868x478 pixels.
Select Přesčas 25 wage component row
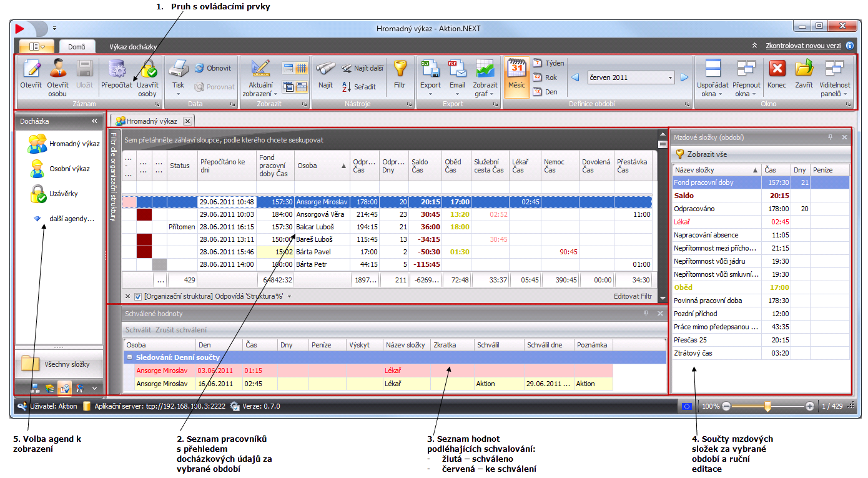(x=761, y=341)
